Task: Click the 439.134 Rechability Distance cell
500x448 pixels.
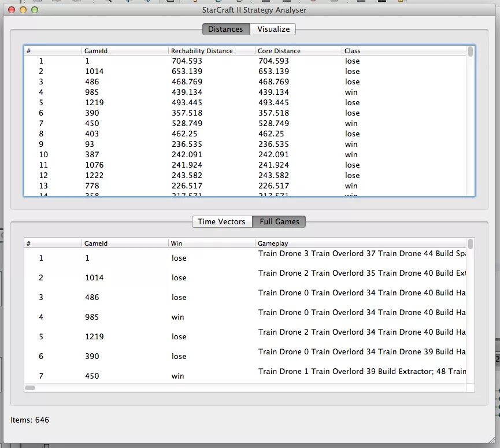Action: pyautogui.click(x=187, y=92)
